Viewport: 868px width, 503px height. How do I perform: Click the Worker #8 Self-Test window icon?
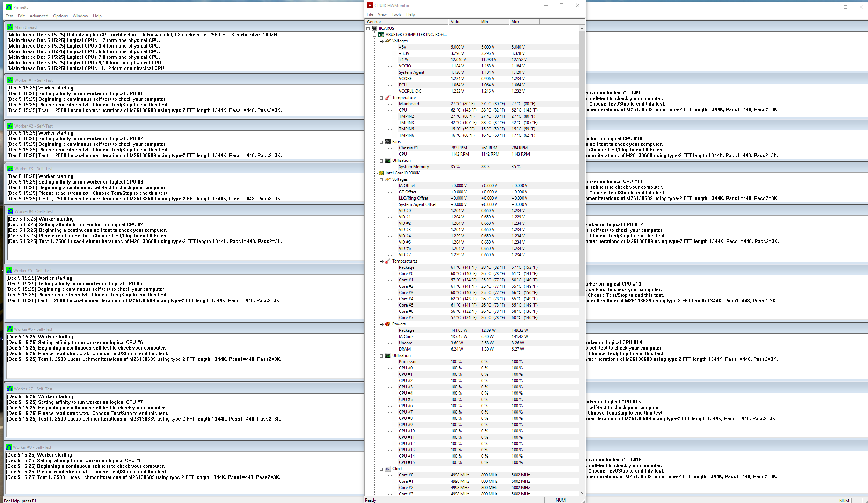click(9, 447)
